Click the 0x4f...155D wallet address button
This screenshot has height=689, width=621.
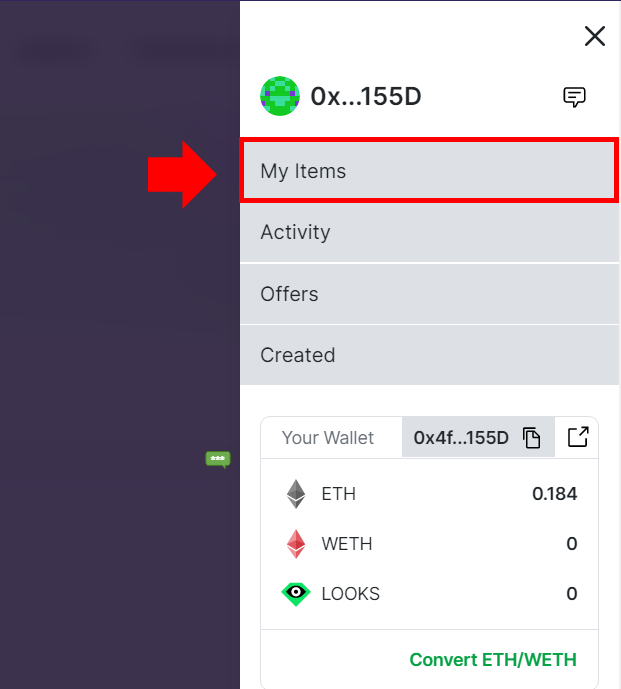[x=478, y=437]
